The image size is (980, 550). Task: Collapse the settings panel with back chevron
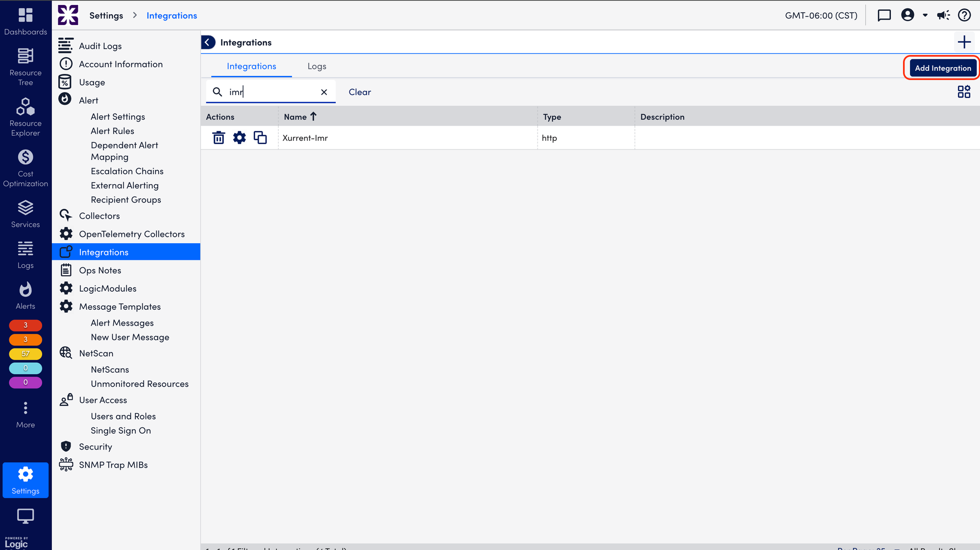tap(208, 42)
